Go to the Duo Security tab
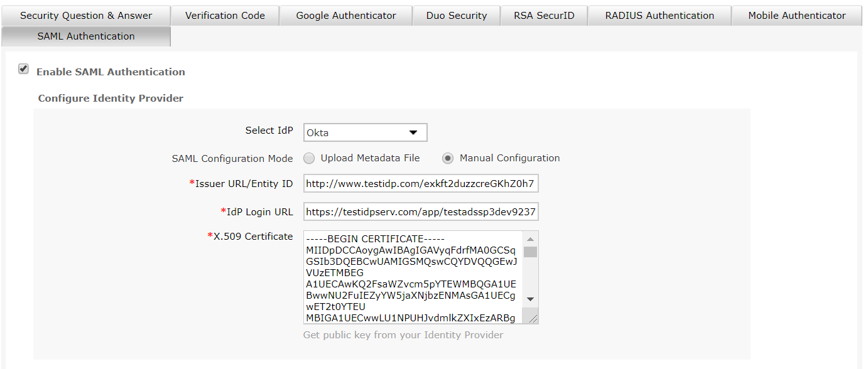 pos(457,16)
